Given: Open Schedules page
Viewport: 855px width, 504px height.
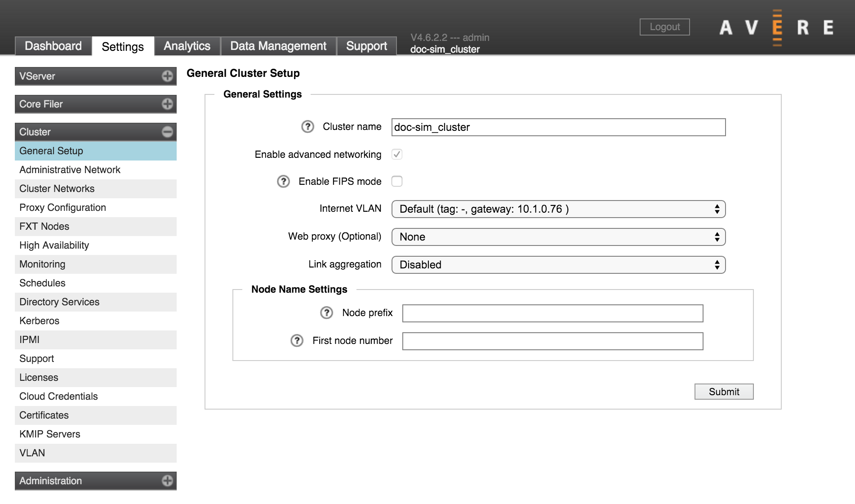Looking at the screenshot, I should 96,283.
